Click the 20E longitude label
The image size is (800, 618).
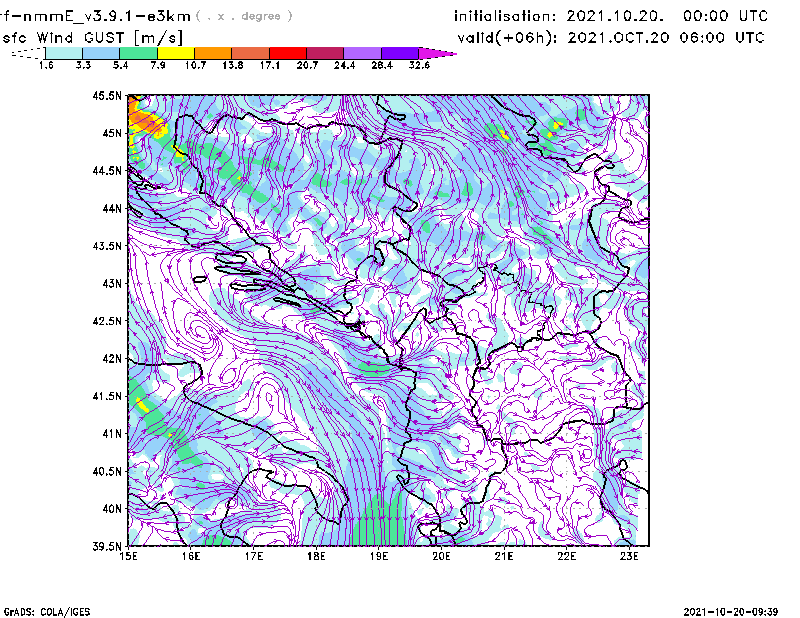click(441, 556)
